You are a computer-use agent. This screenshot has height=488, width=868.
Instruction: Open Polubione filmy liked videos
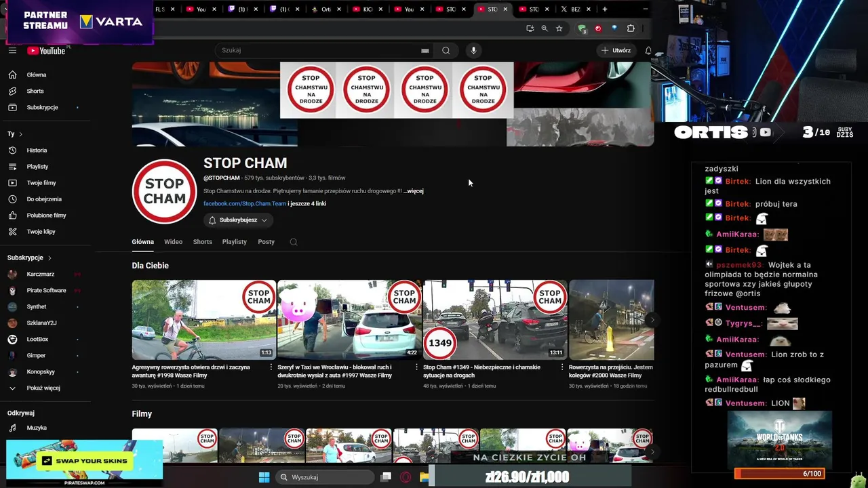46,216
